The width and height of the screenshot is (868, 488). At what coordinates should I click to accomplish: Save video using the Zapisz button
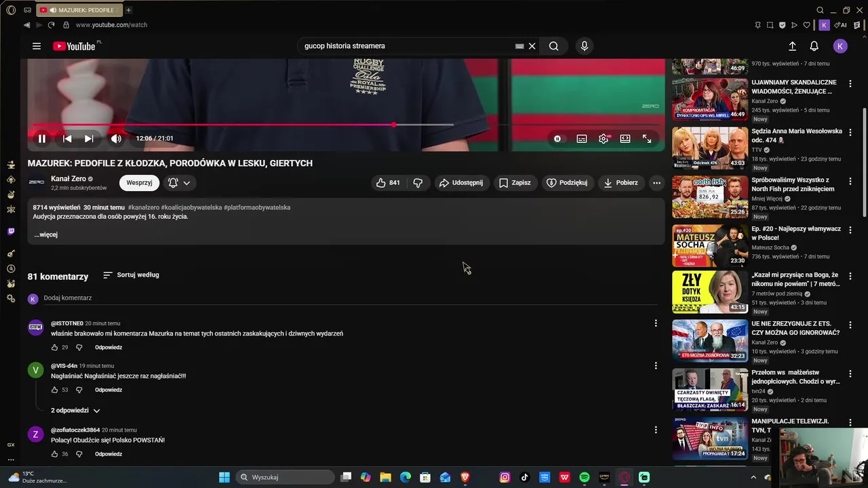(515, 182)
